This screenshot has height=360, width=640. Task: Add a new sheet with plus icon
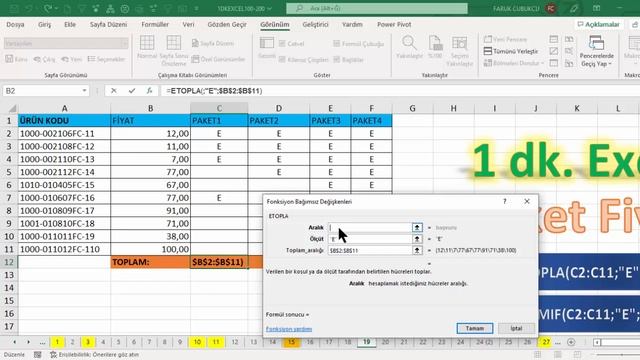tap(571, 342)
